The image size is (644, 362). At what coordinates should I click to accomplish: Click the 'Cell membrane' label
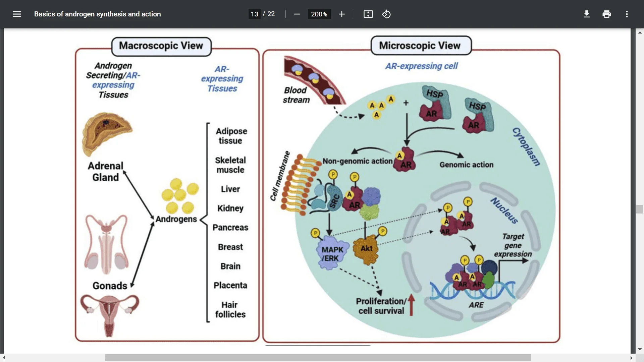point(280,176)
